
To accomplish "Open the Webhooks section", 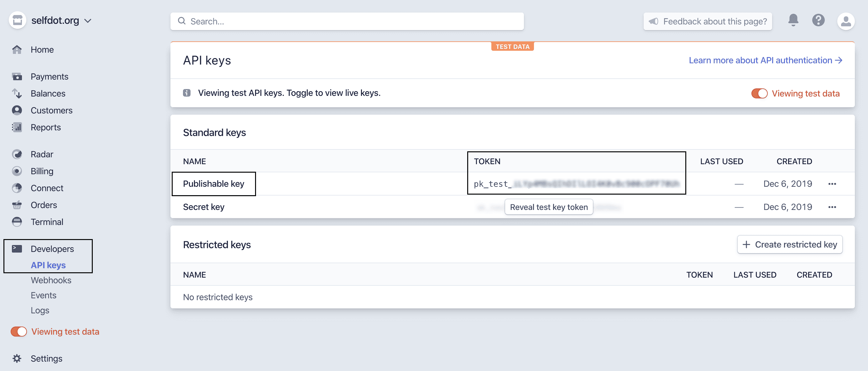I will (51, 280).
